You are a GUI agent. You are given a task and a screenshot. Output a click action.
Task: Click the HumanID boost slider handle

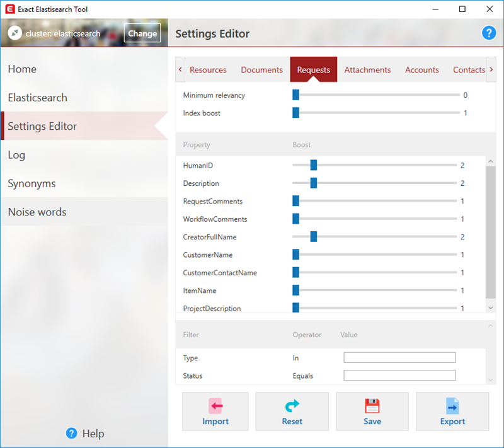(313, 165)
